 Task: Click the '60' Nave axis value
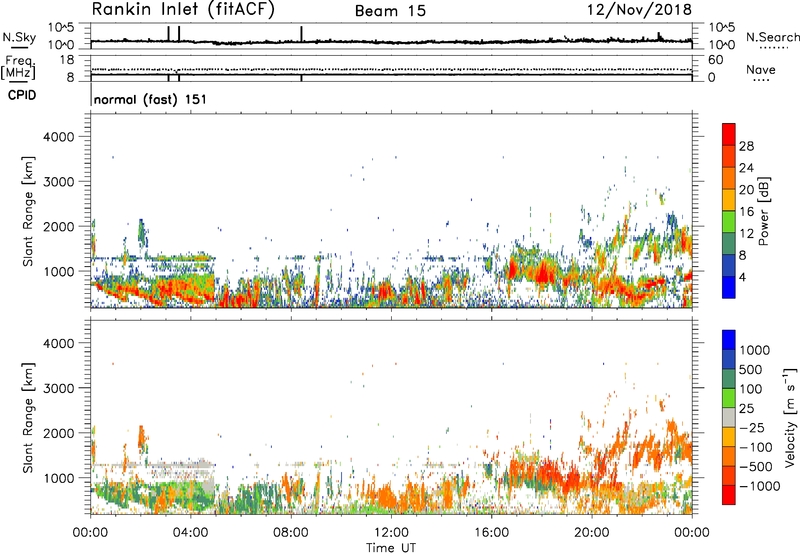(x=715, y=60)
